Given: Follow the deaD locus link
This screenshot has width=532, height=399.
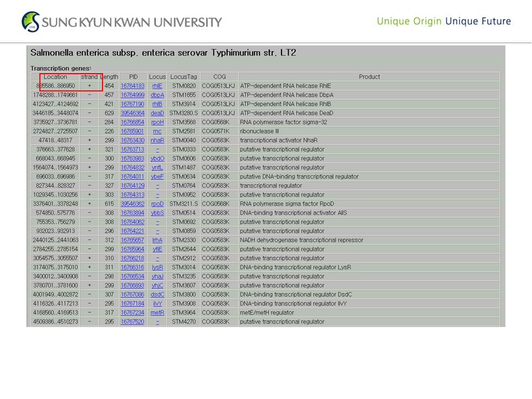Looking at the screenshot, I should (157, 113).
